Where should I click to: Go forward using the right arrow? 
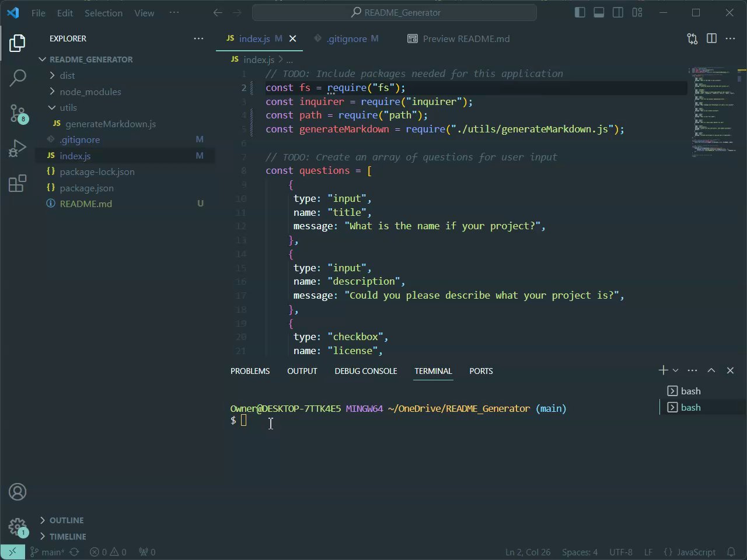click(237, 12)
